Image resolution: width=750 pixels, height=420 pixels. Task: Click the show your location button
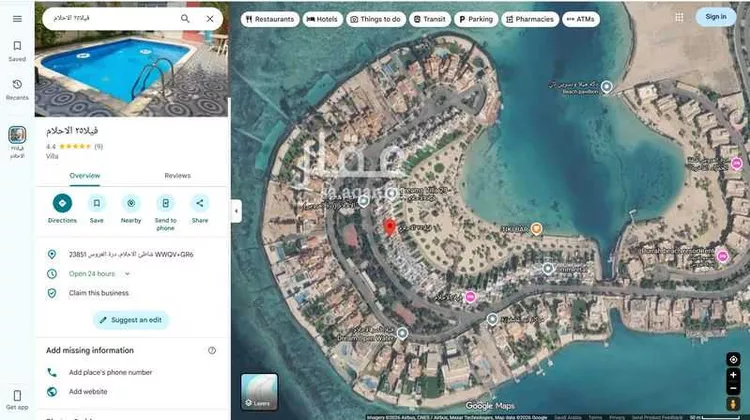733,360
